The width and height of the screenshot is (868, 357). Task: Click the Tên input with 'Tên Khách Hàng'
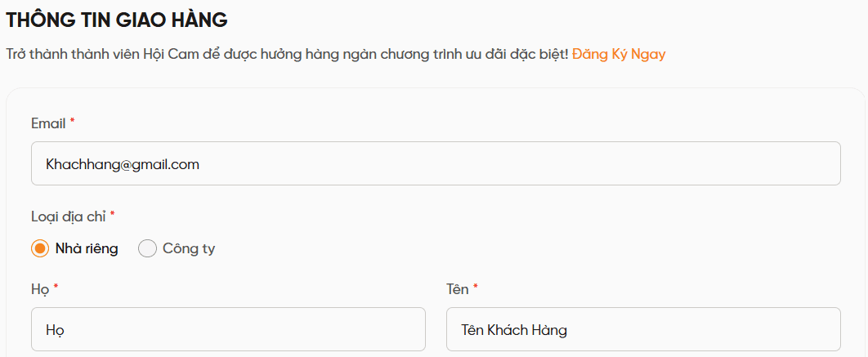(643, 329)
